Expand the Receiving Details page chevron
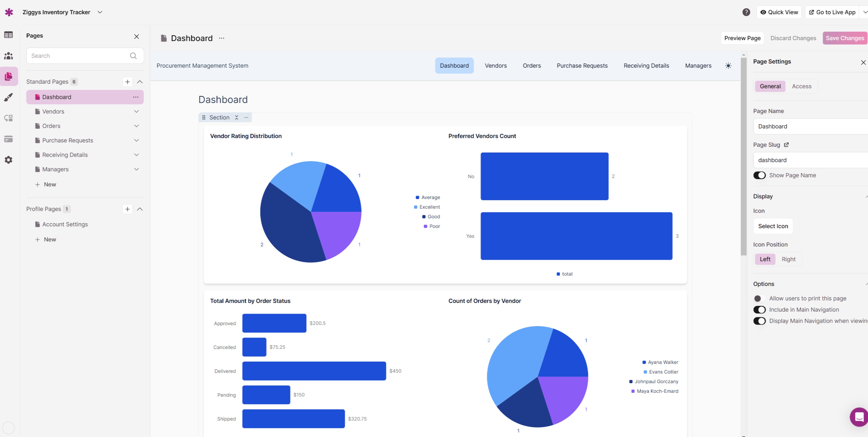Image resolution: width=868 pixels, height=437 pixels. (136, 155)
